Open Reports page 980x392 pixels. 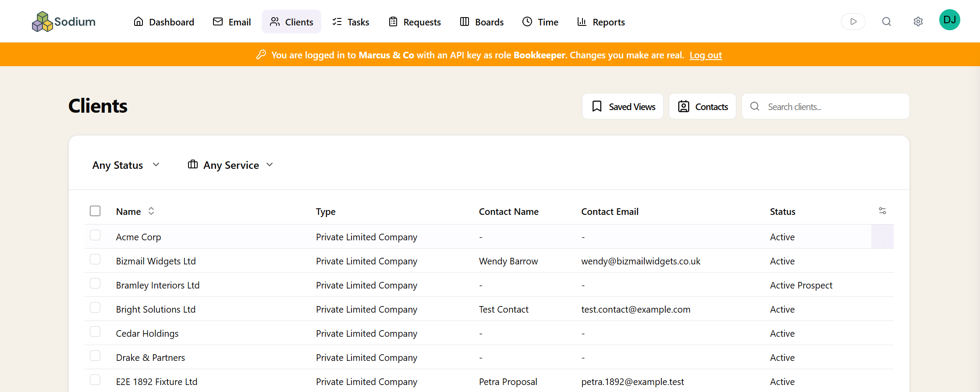tap(601, 21)
